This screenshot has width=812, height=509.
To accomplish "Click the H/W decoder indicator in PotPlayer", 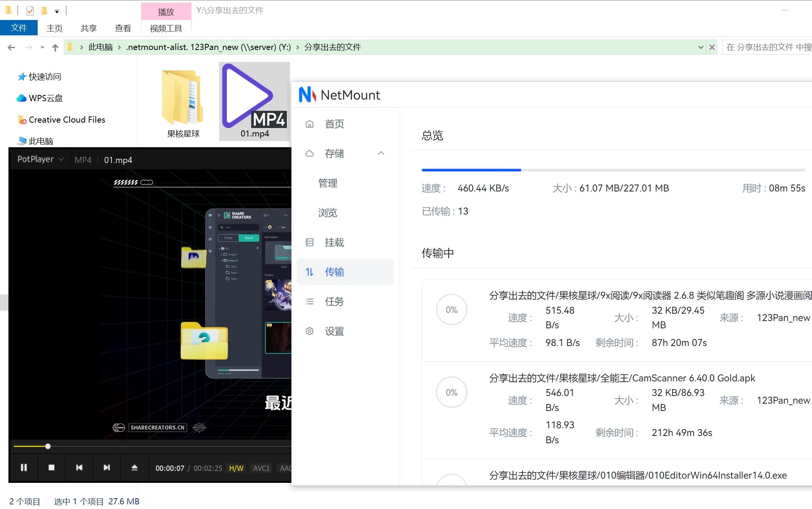I will [x=236, y=468].
